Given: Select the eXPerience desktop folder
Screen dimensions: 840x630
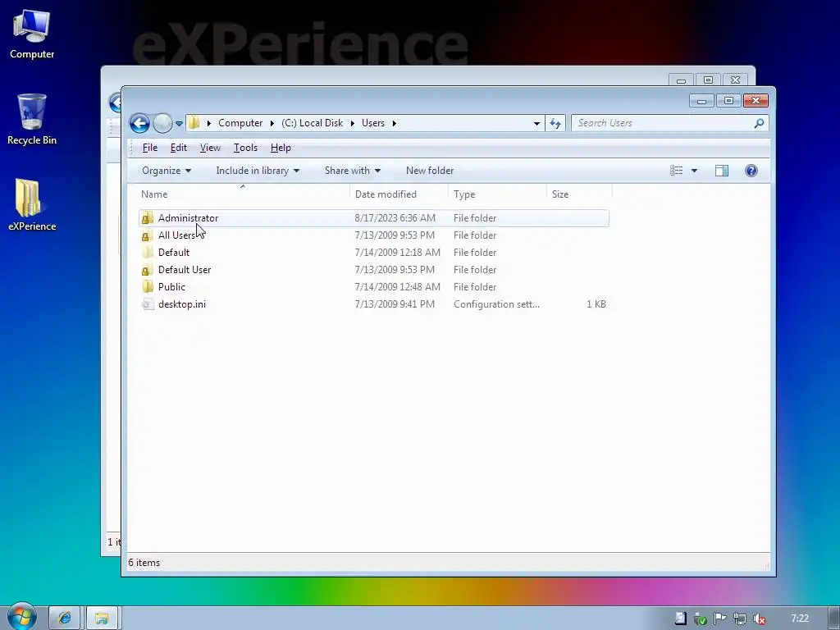Looking at the screenshot, I should point(32,205).
